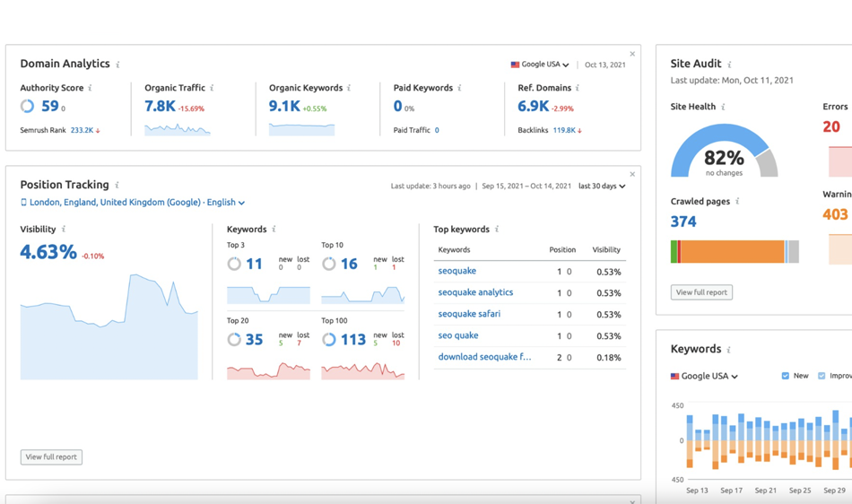The image size is (852, 504).
Task: Click the Visibility trend chart
Action: [x=109, y=327]
